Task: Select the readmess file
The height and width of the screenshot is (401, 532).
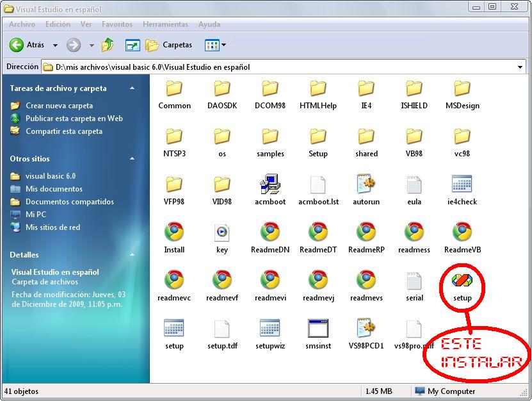Action: click(x=414, y=238)
